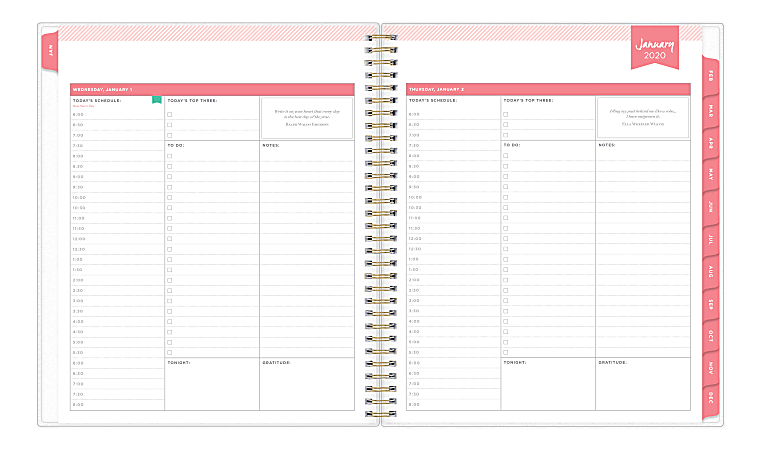Go to the DEC month tab
The image size is (761, 450).
(x=710, y=399)
